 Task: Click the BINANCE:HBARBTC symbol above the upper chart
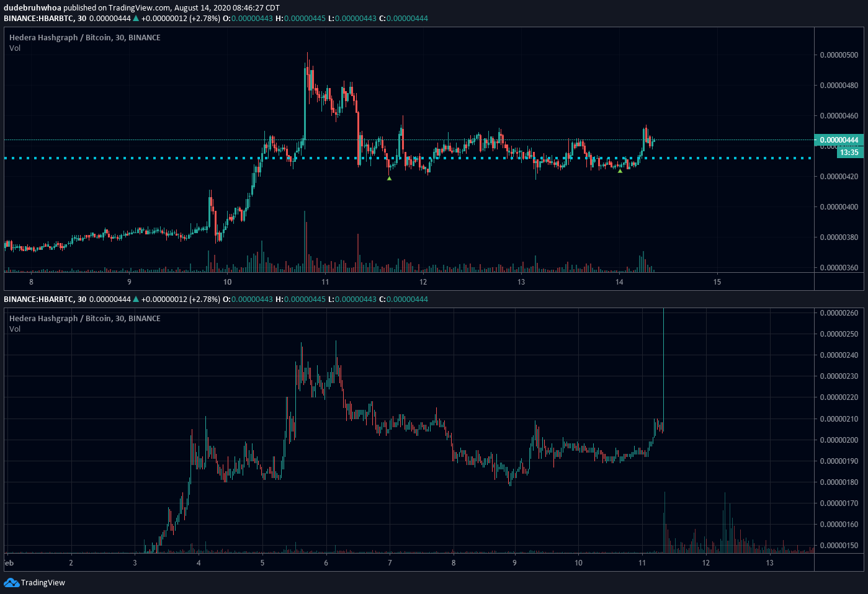38,19
